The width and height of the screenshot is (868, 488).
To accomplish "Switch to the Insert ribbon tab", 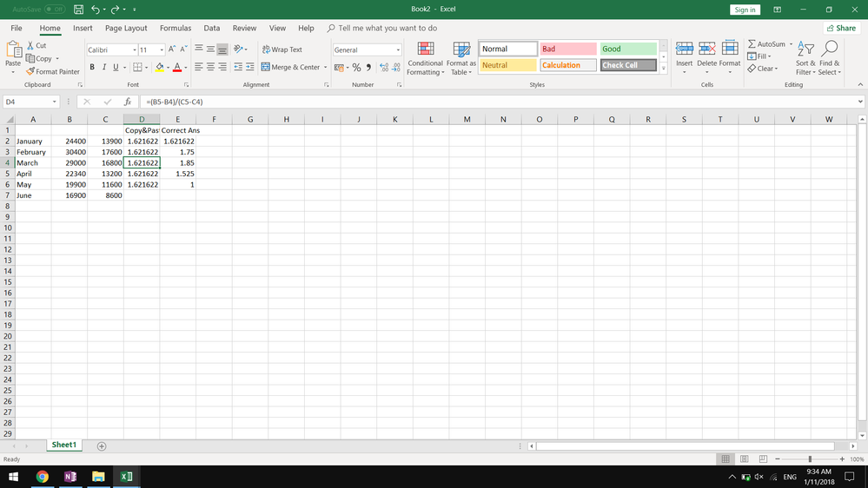I will [83, 28].
